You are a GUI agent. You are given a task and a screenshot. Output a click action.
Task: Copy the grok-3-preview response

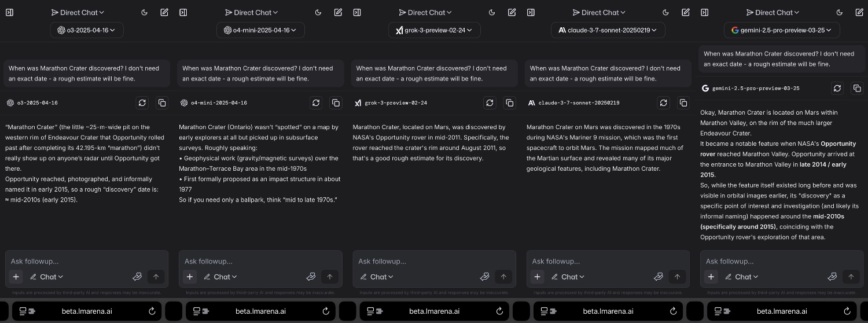(x=509, y=102)
